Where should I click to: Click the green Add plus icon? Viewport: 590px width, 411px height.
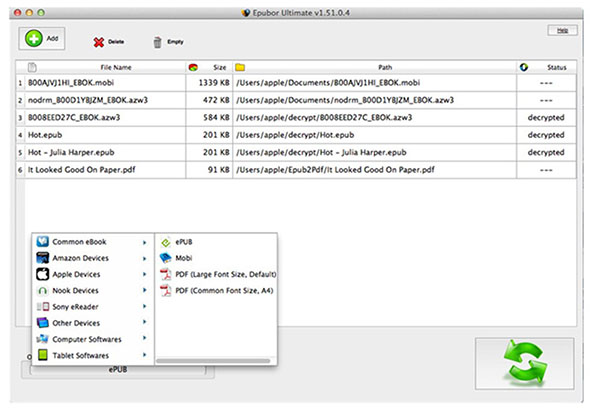(x=33, y=38)
